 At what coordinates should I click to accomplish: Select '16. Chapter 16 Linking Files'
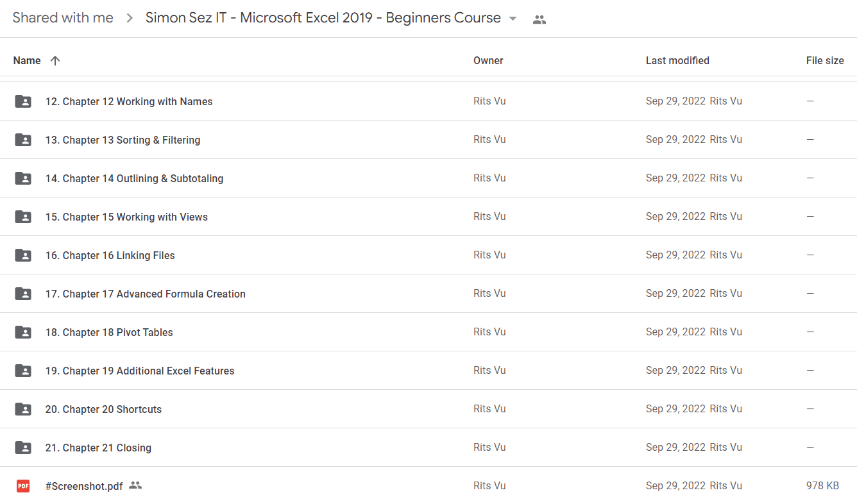(110, 255)
